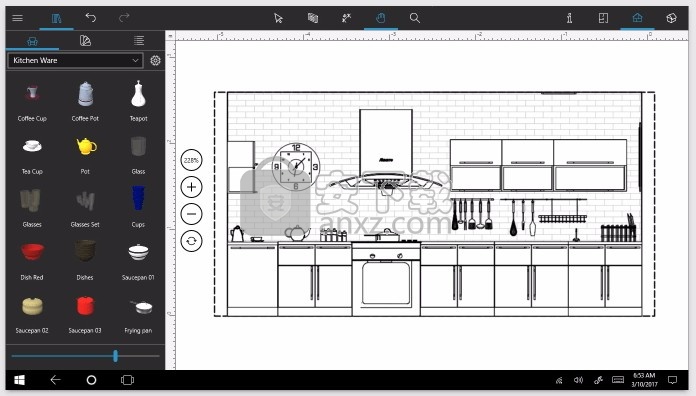Open the materials library tab
Image resolution: width=696 pixels, height=396 pixels.
(85, 41)
